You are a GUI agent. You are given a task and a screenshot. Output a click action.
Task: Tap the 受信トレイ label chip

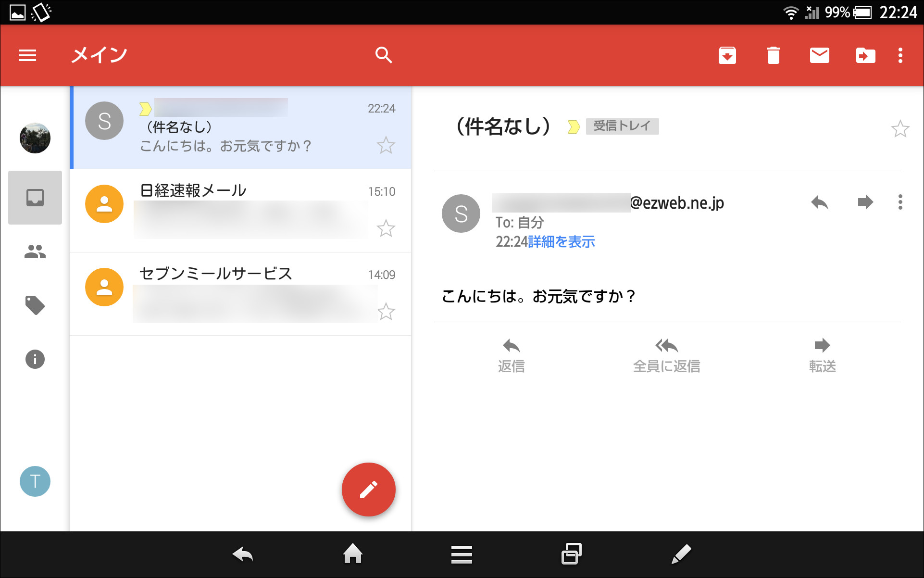coord(622,126)
